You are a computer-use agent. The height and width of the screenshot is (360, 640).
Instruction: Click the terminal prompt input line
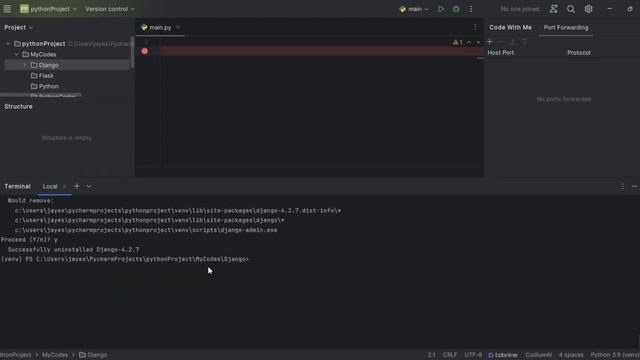(125, 259)
